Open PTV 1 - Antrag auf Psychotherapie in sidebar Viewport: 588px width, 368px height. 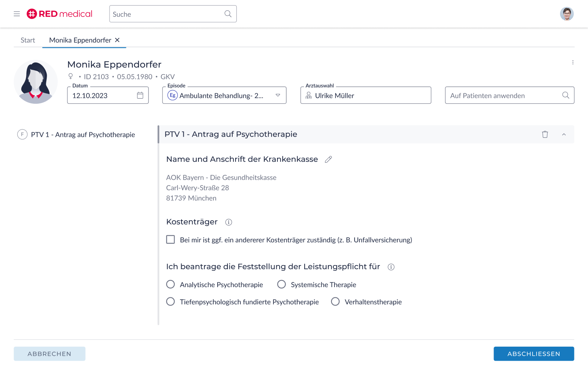[x=83, y=135]
